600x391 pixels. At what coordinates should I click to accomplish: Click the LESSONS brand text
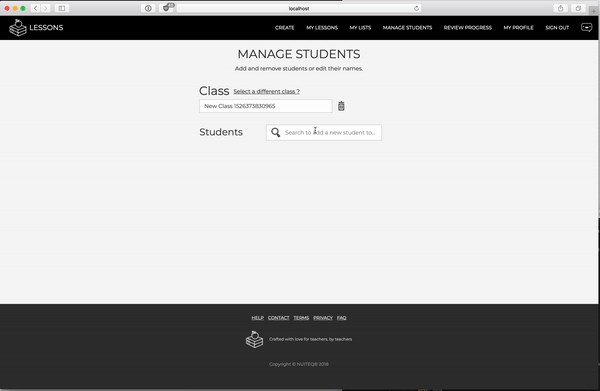pyautogui.click(x=46, y=28)
